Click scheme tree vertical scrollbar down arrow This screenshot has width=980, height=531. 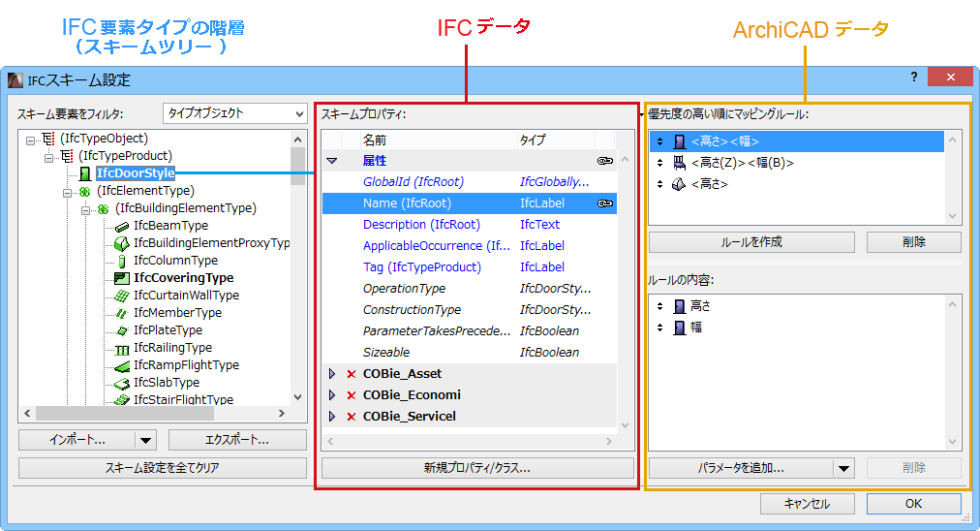(298, 397)
